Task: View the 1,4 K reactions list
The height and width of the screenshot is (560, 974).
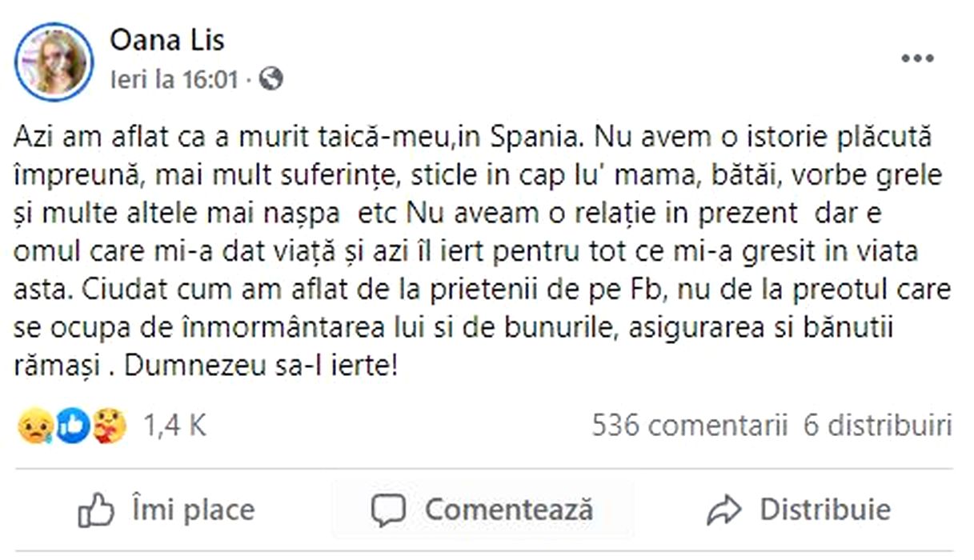Action: (x=174, y=426)
